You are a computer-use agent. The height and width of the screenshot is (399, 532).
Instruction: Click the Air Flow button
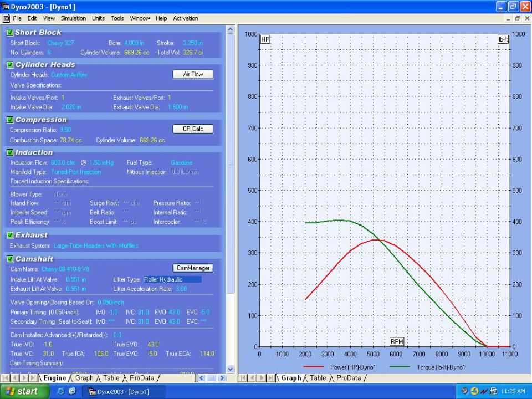(x=193, y=74)
